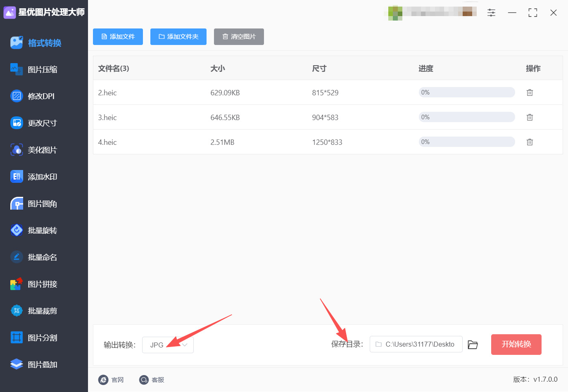Click the 批量旋转 sidebar icon
The image size is (568, 392).
17,230
